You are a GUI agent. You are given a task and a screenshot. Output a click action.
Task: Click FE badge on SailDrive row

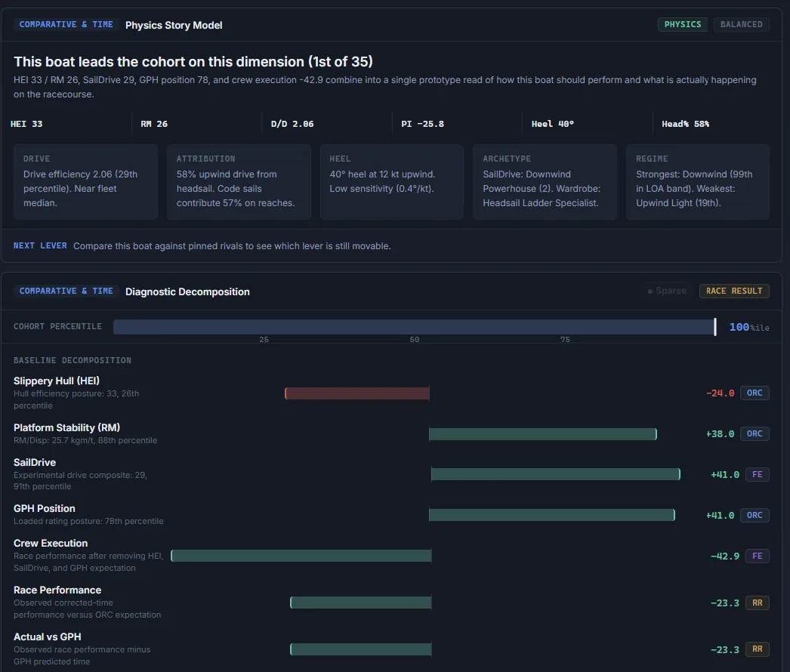757,474
